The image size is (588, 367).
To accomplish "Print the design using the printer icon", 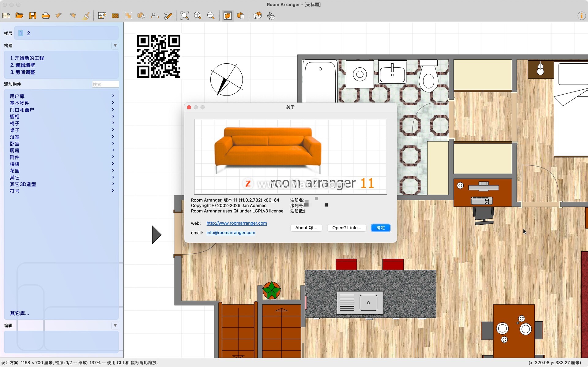I will tap(46, 16).
